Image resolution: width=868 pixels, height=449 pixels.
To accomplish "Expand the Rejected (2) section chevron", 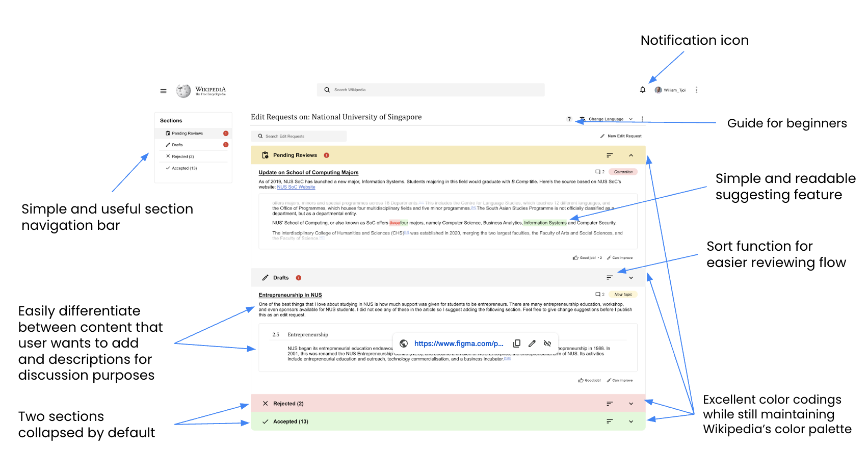I will point(631,404).
